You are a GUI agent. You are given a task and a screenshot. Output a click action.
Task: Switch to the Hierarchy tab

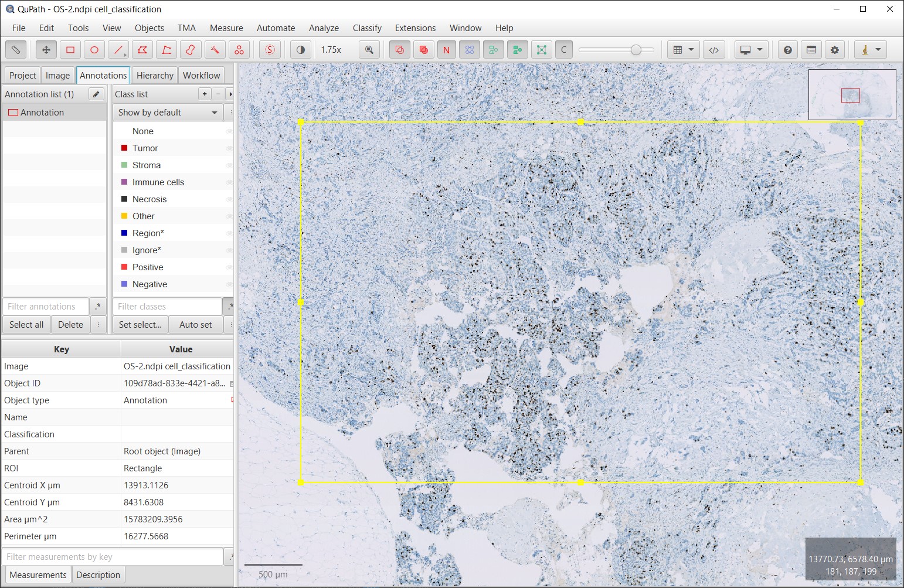tap(155, 76)
